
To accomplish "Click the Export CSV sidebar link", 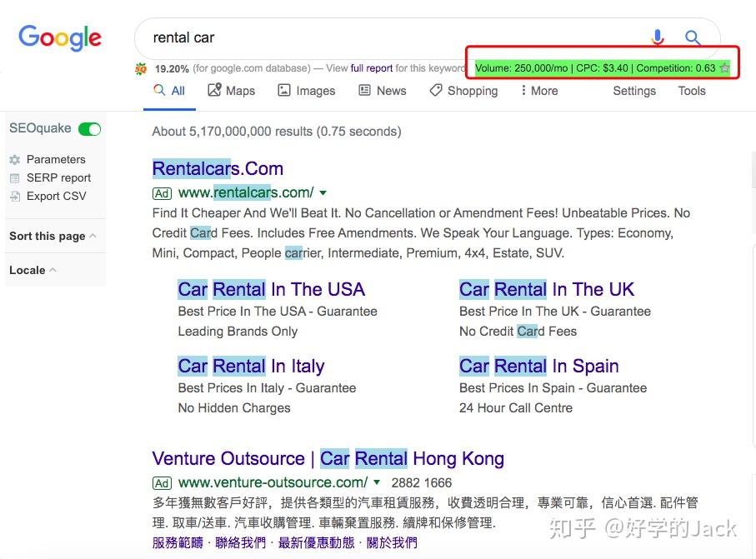I will pos(56,196).
